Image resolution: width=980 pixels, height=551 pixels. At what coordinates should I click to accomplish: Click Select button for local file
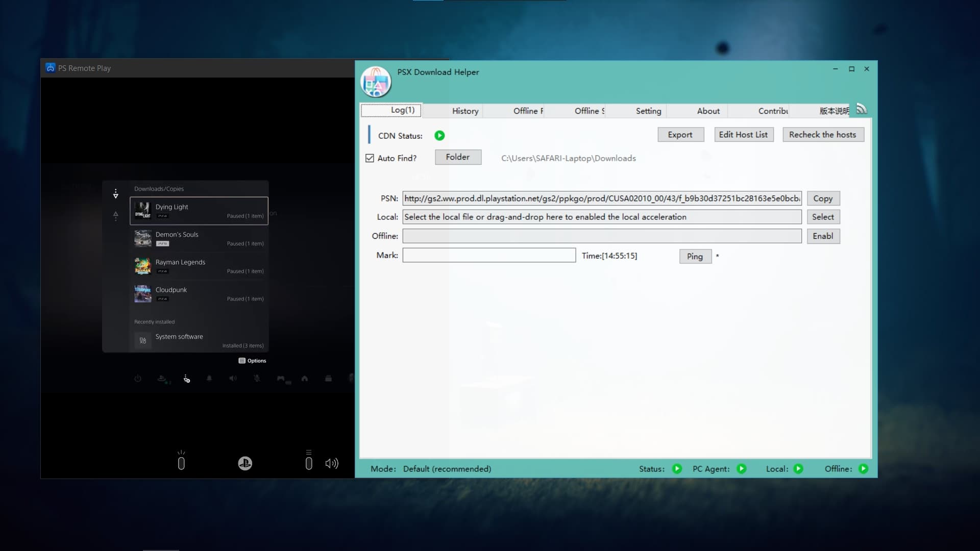pos(823,217)
